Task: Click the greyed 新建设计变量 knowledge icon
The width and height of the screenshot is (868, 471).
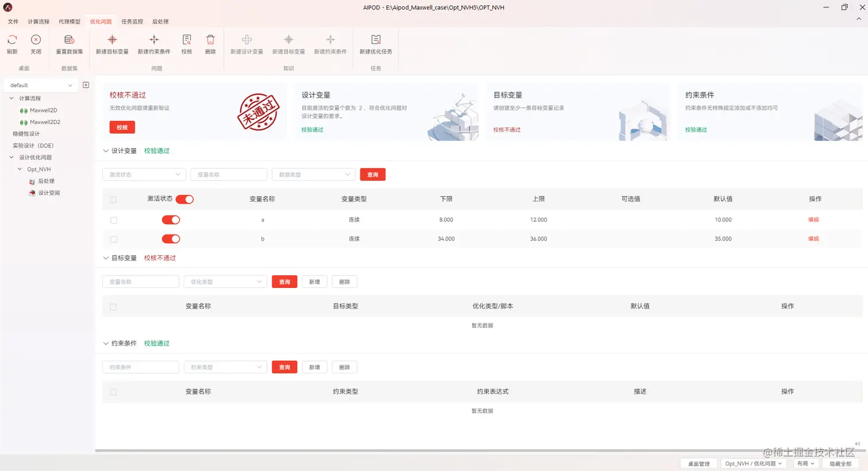Action: point(247,40)
